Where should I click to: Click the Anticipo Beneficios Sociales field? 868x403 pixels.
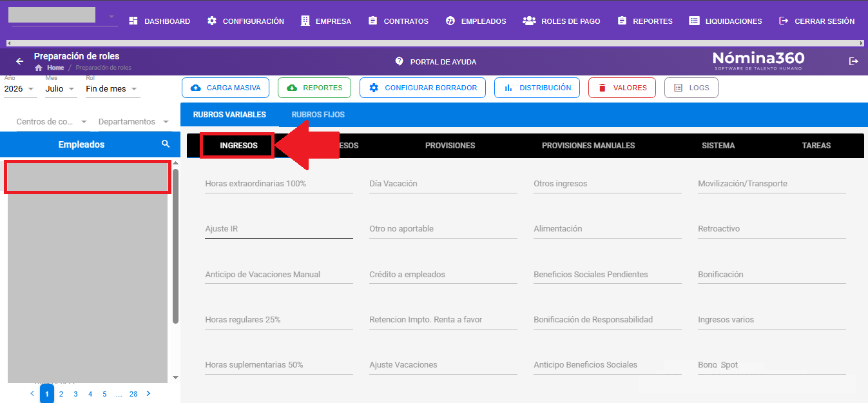(x=608, y=364)
